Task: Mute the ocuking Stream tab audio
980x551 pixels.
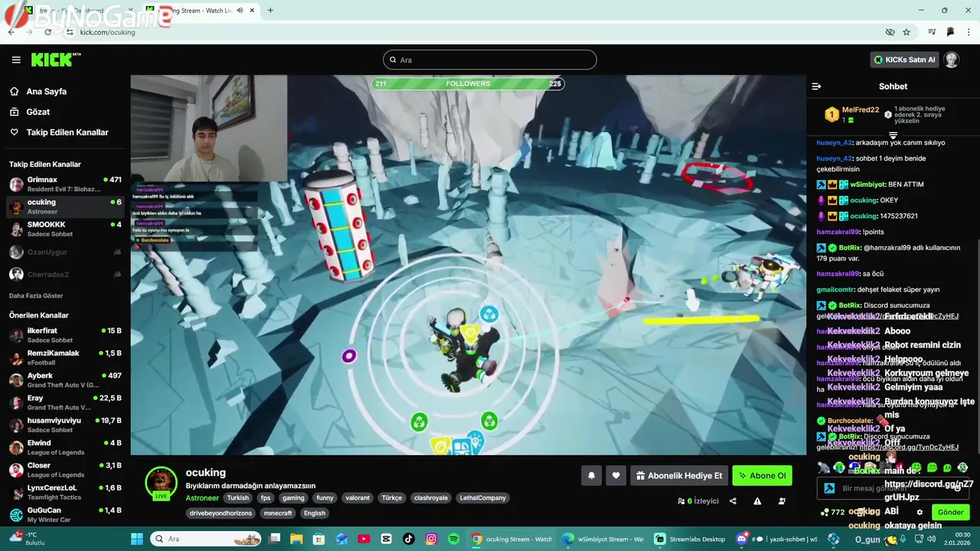Action: pos(240,11)
